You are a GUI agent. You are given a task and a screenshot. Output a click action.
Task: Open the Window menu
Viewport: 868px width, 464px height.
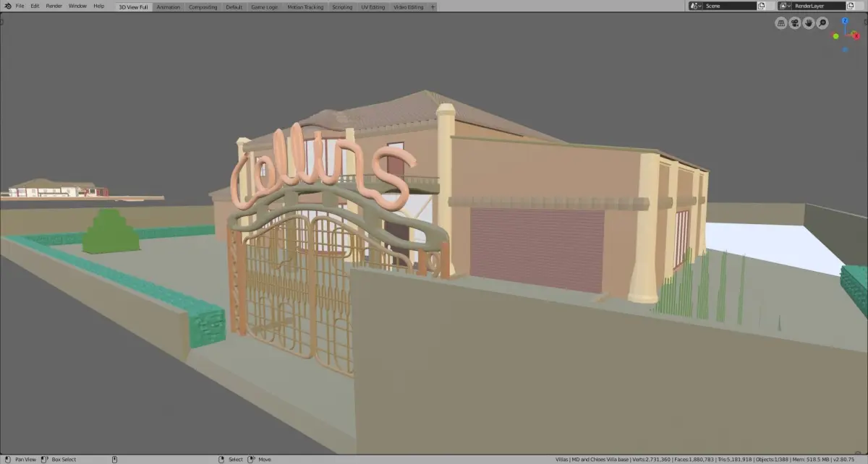77,6
